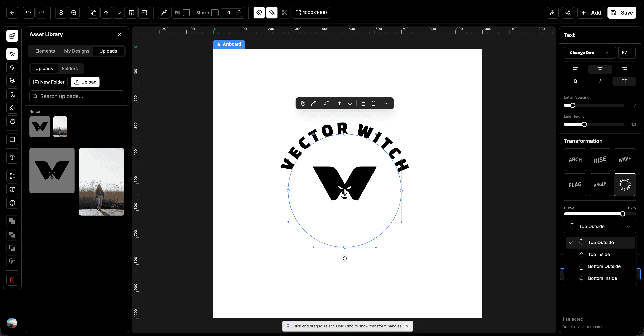Edit text with floating pencil icon
The height and width of the screenshot is (336, 644).
[313, 103]
